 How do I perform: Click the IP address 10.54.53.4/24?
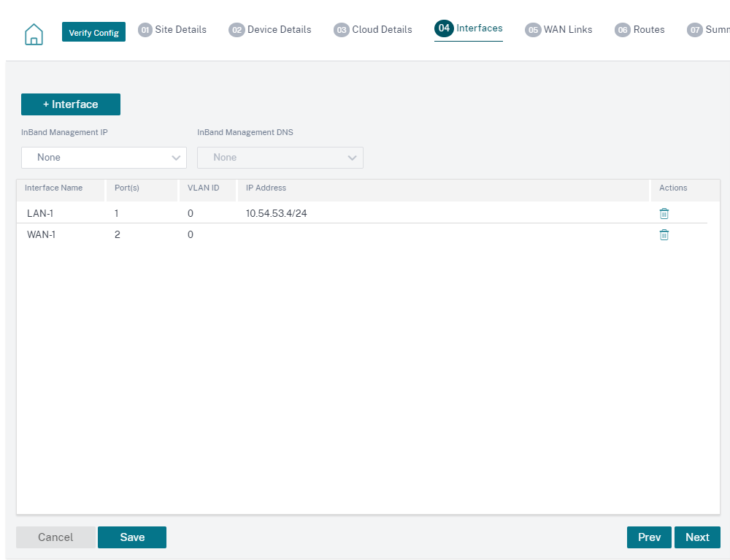(x=277, y=214)
